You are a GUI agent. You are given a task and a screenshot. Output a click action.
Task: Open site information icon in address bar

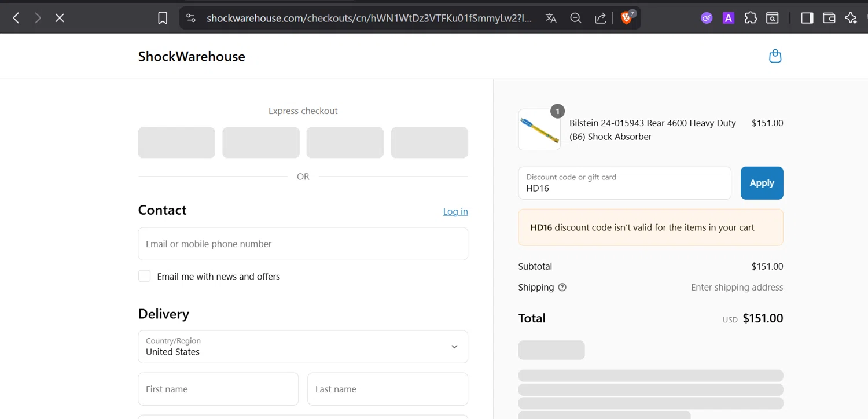(x=191, y=18)
